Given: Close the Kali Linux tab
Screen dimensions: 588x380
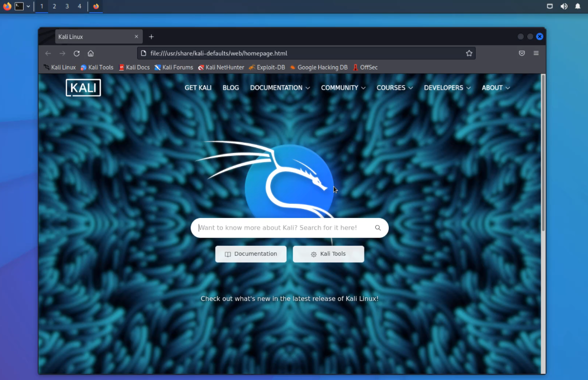Looking at the screenshot, I should click(x=137, y=36).
